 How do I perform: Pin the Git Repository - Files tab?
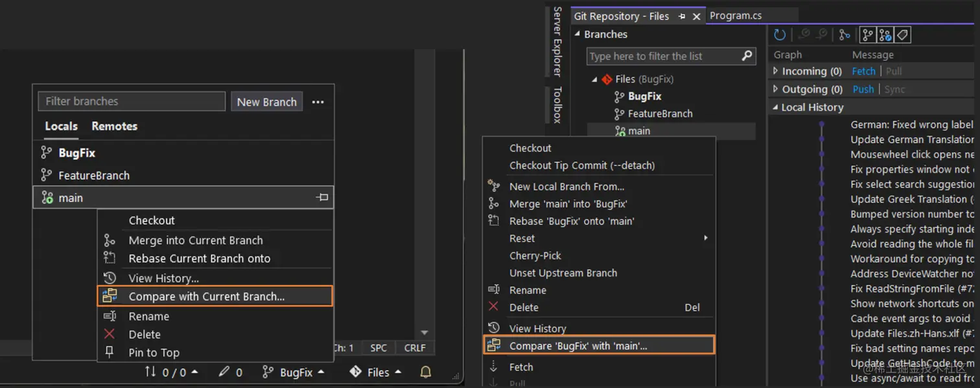[x=681, y=16]
